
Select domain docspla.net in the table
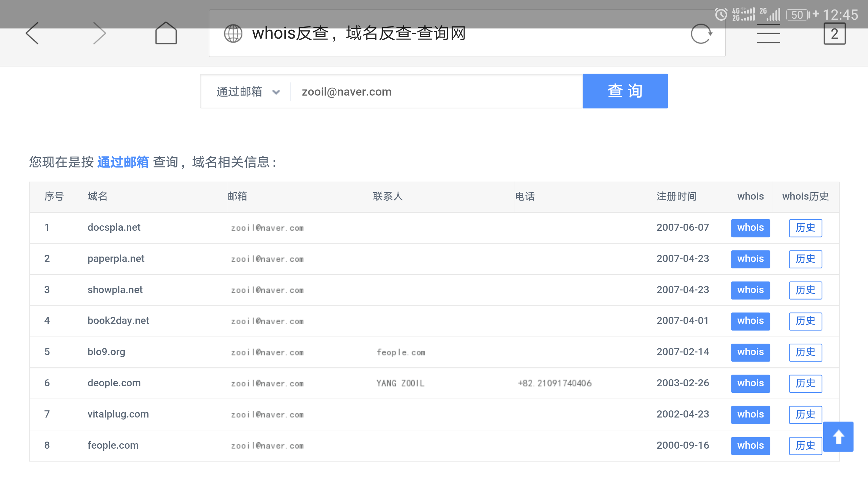coord(114,227)
